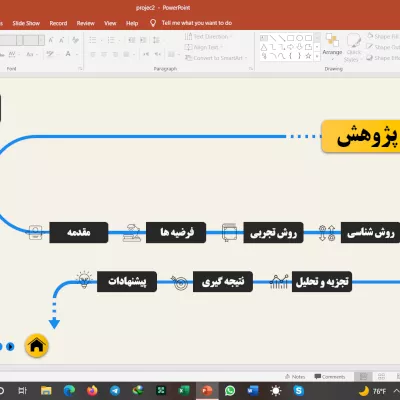Click the lightbulb Tell Me icon
400x400 pixels.
click(x=153, y=23)
